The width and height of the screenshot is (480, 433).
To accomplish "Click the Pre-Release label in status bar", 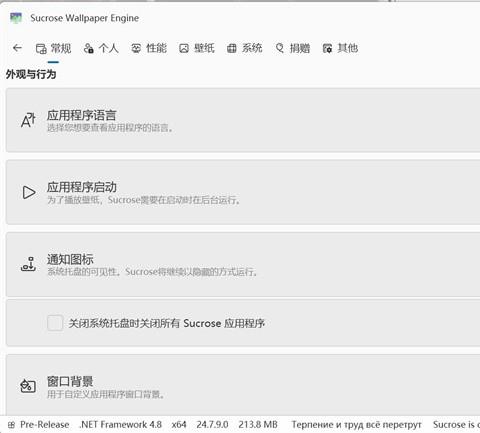I will [x=45, y=425].
